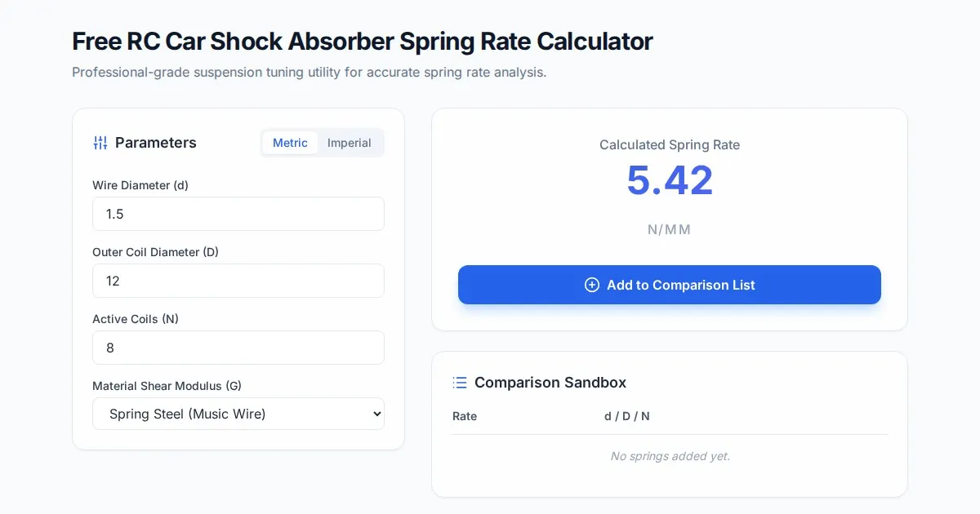Click the 'No springs added yet' placeholder

tap(670, 456)
